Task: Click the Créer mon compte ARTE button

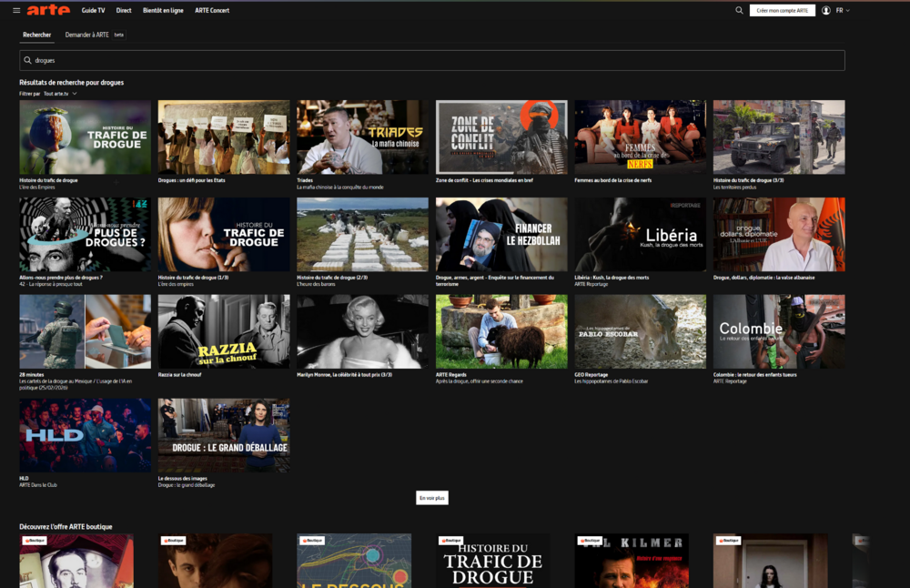Action: (783, 10)
